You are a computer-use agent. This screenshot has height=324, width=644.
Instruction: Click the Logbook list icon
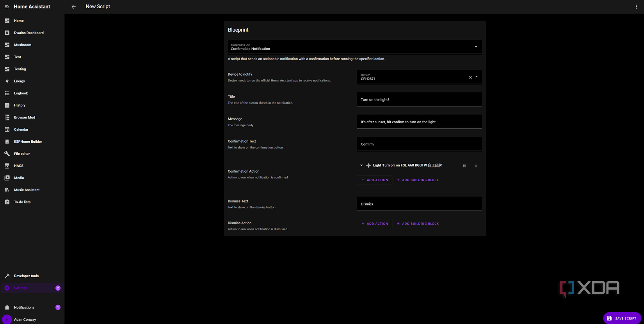pos(7,93)
